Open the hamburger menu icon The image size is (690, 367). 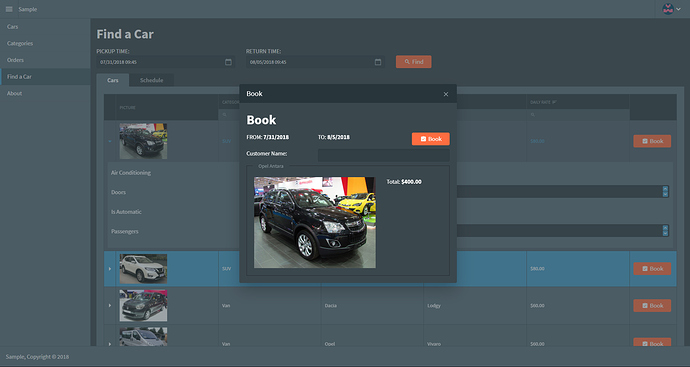pos(9,9)
